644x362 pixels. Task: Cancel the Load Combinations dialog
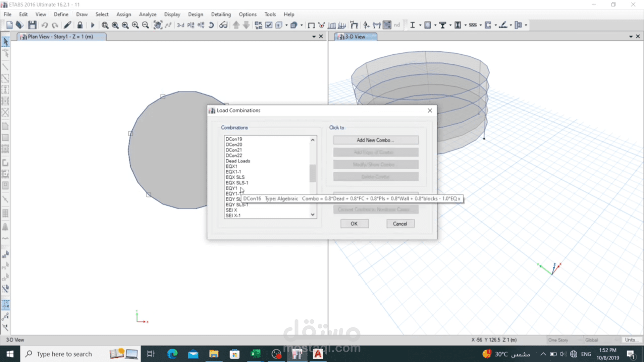[400, 224]
